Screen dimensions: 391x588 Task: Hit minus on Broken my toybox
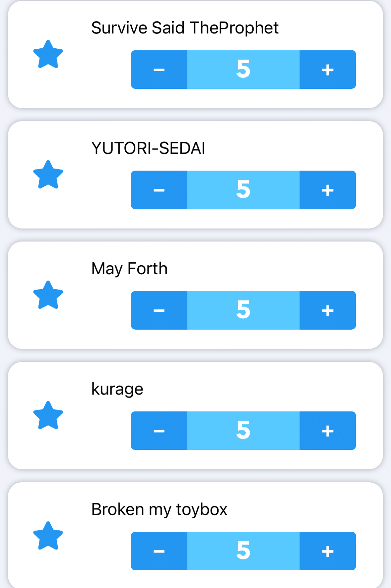tap(159, 551)
